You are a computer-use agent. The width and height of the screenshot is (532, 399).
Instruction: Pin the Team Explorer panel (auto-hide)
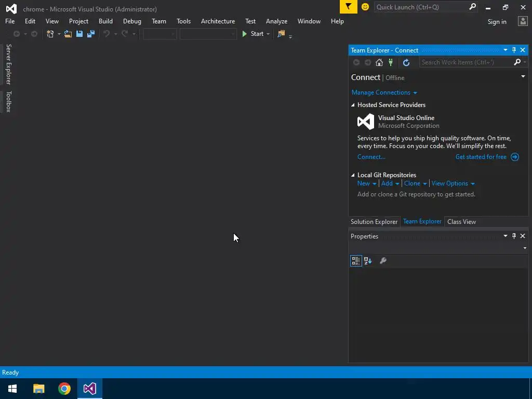514,50
